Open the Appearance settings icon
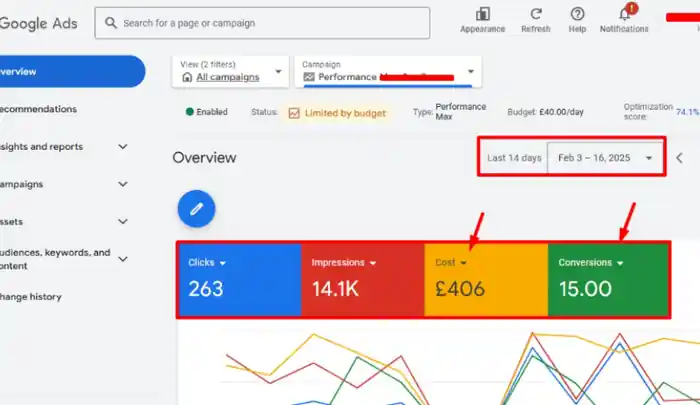The height and width of the screenshot is (405, 700). 483,14
